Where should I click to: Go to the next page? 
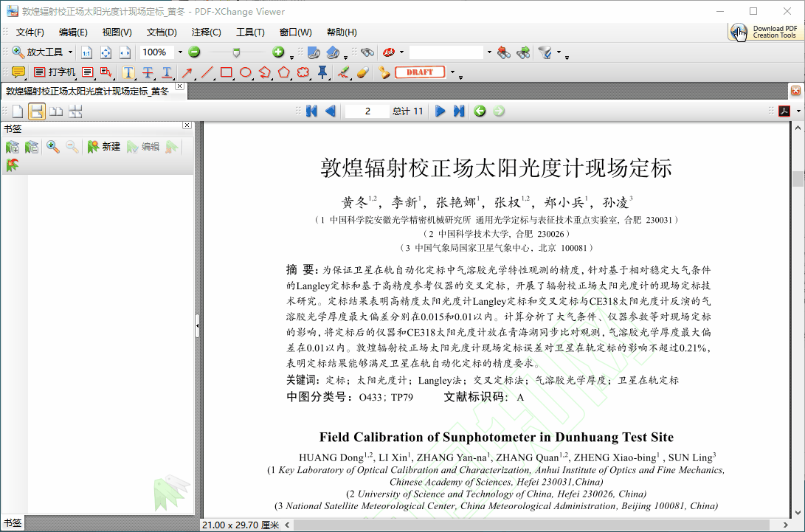pos(440,111)
